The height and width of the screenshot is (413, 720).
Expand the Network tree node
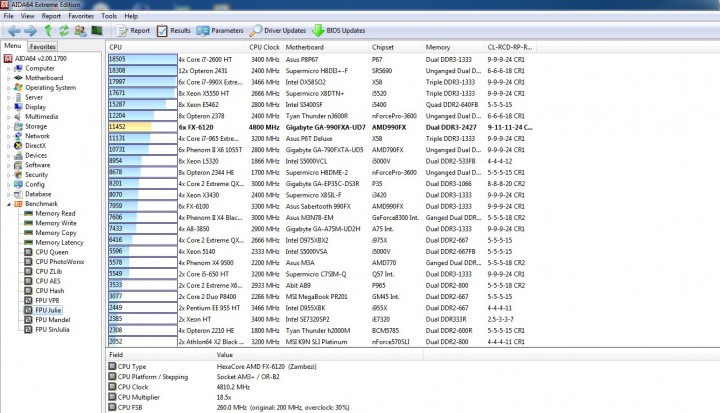point(8,136)
